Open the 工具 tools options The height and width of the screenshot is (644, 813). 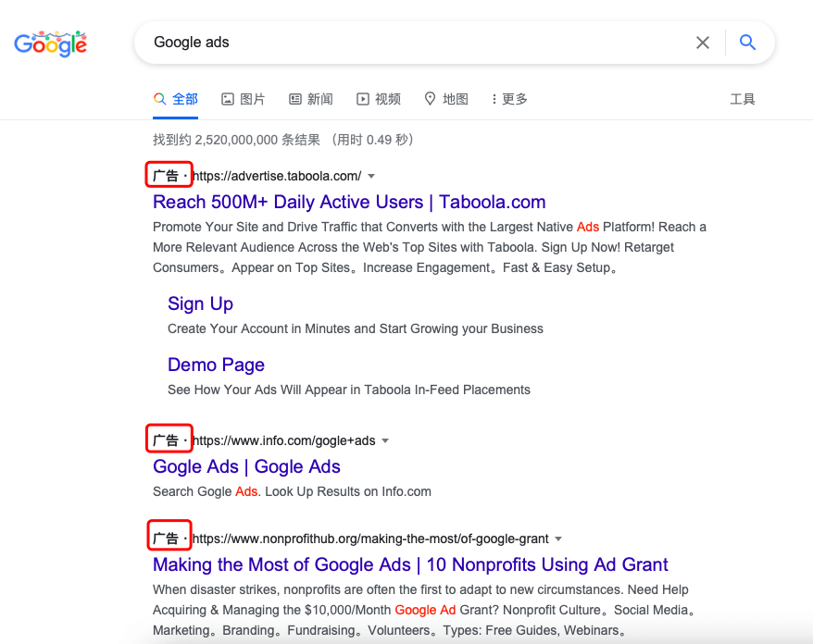[743, 99]
